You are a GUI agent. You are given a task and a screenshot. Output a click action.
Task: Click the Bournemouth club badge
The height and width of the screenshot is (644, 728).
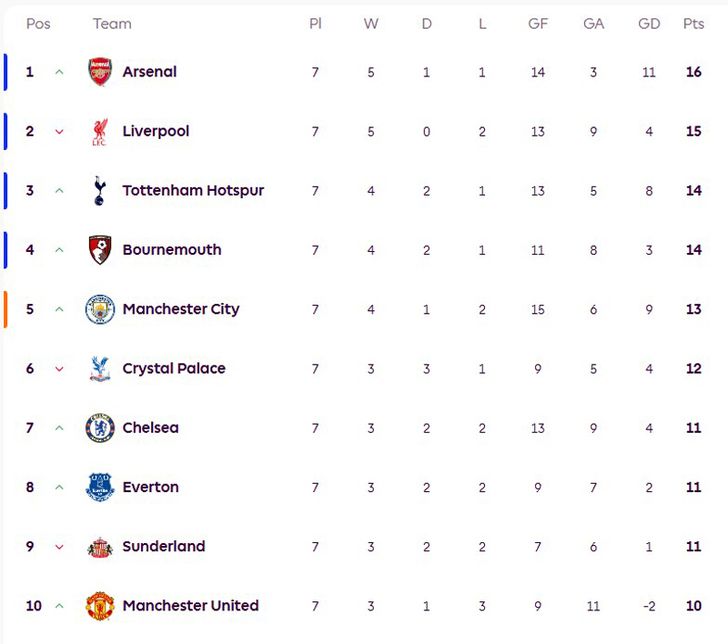(100, 250)
